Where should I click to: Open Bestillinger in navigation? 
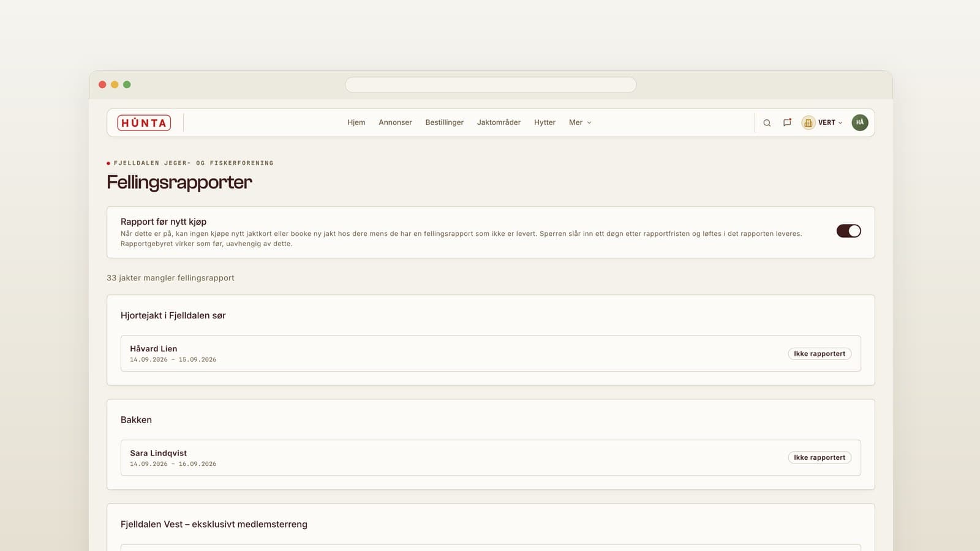tap(444, 122)
